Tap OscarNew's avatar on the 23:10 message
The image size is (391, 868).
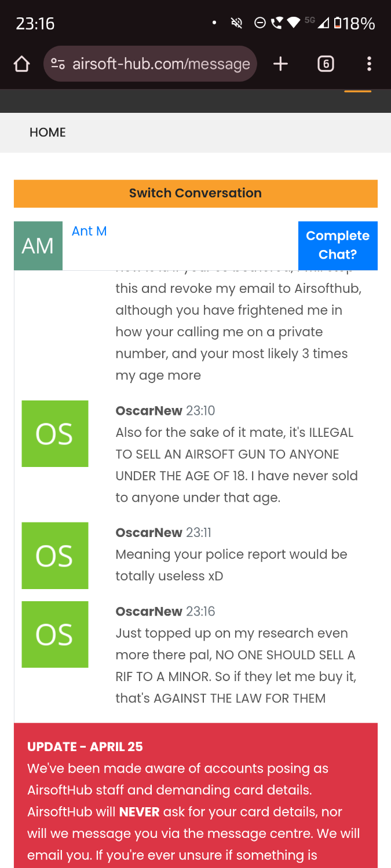(x=55, y=433)
